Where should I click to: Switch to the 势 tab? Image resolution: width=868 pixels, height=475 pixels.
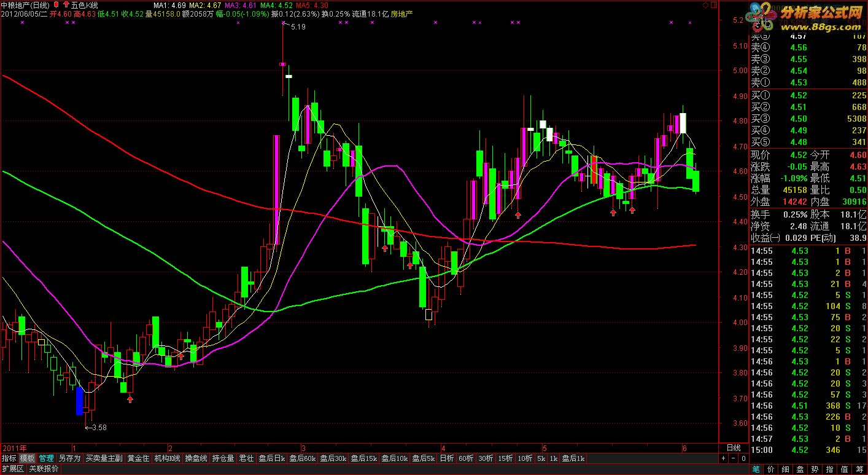815,469
